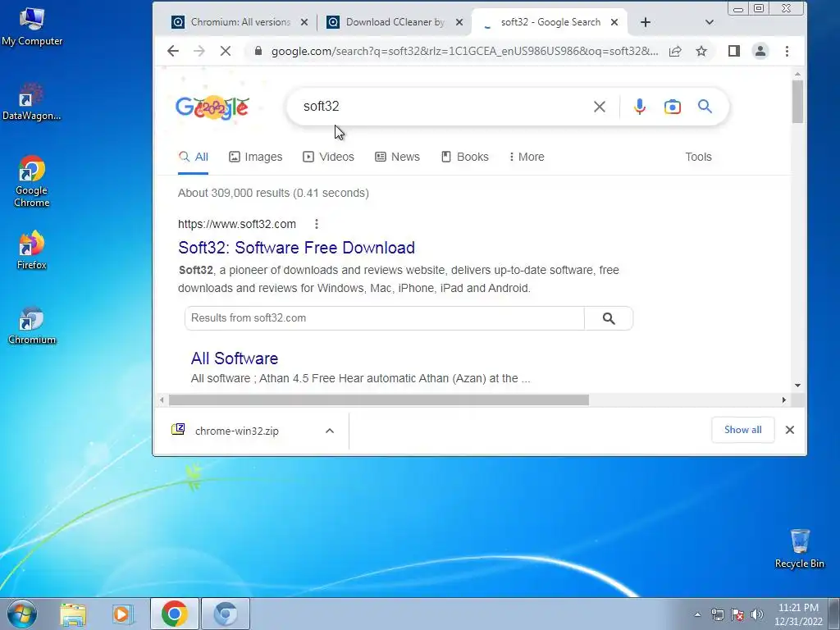Start voice search with microphone
The image size is (840, 630).
click(639, 107)
